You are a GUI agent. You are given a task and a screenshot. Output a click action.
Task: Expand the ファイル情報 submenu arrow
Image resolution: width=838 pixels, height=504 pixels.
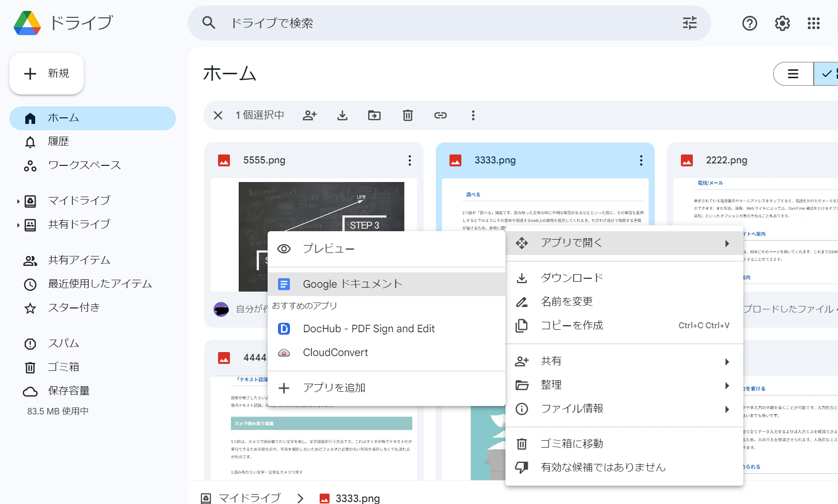(727, 409)
